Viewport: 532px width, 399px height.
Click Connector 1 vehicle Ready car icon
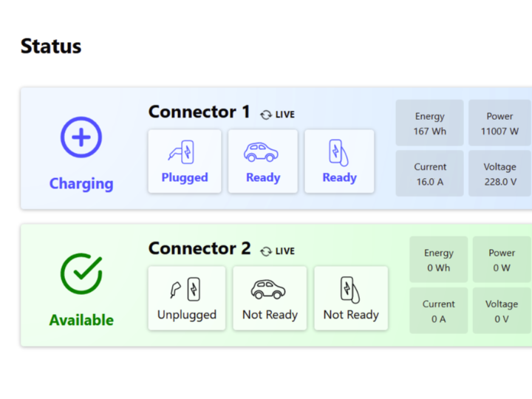pyautogui.click(x=262, y=152)
